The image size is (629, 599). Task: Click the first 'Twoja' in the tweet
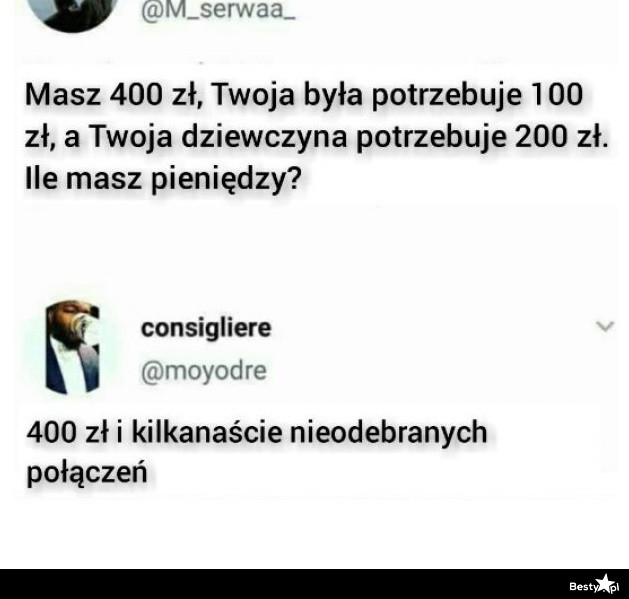click(x=253, y=95)
